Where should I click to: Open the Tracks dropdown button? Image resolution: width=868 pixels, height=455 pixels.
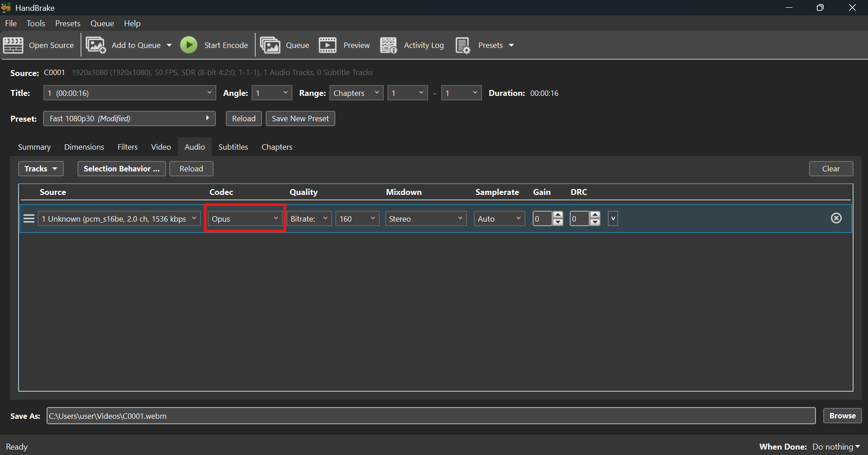(x=41, y=169)
